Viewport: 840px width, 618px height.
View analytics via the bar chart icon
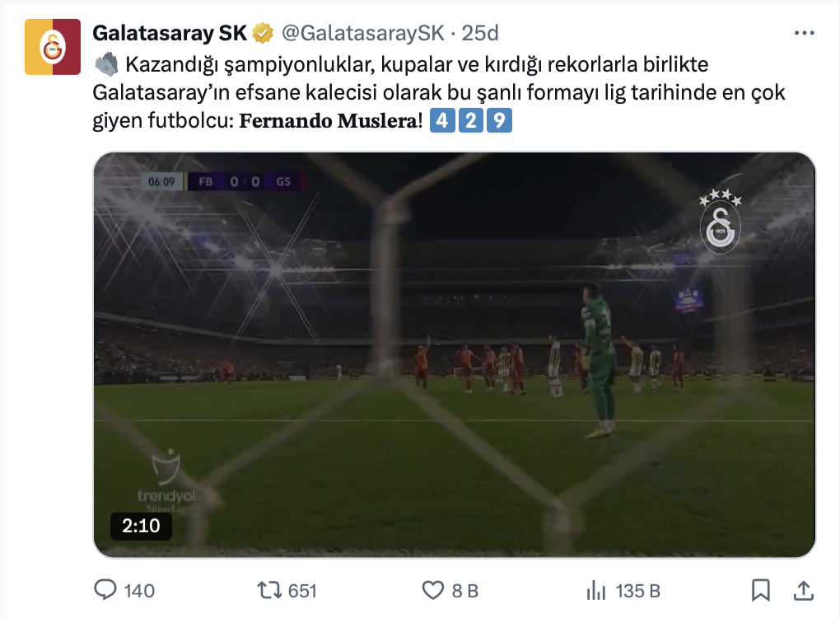click(596, 590)
